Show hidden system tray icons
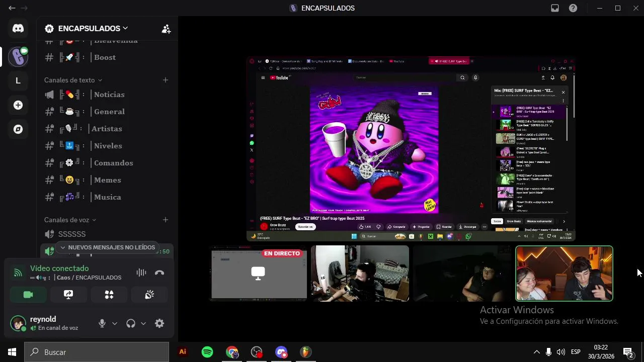This screenshot has width=644, height=362. point(536,352)
